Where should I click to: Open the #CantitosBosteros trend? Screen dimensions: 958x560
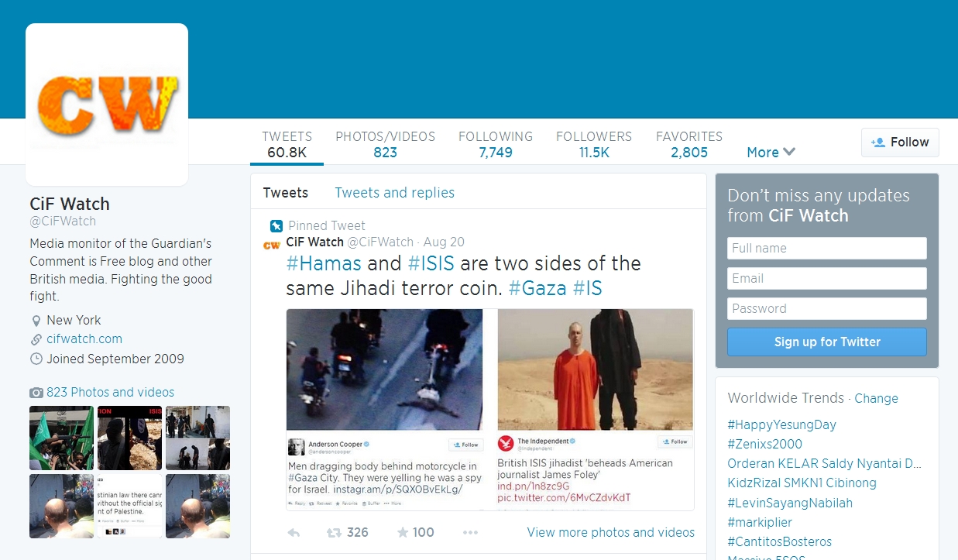[779, 542]
